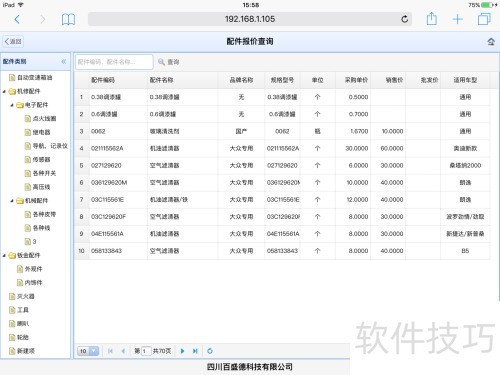Image resolution: width=500 pixels, height=375 pixels.
Task: Select row with code 027129620
Action: click(282, 165)
